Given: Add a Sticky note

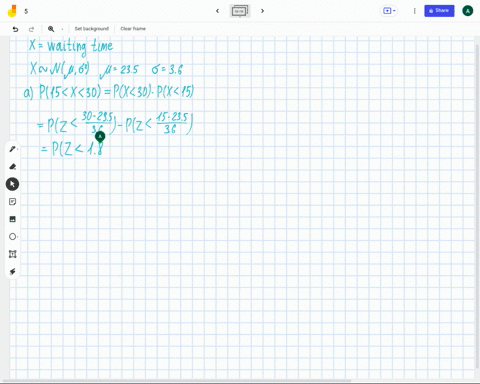Looking at the screenshot, I should click(13, 202).
